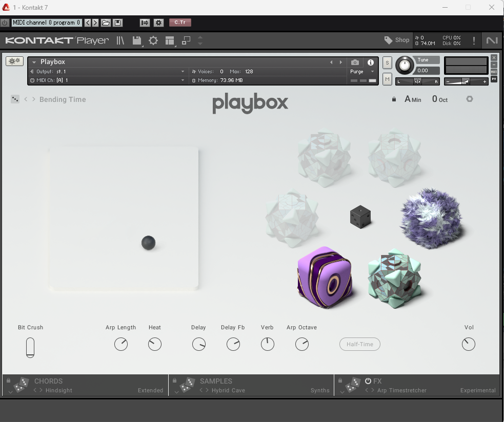Click the Bit Crush slider
The height and width of the screenshot is (422, 504).
tap(30, 347)
